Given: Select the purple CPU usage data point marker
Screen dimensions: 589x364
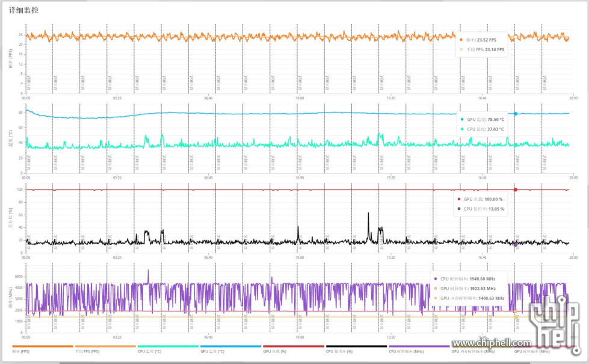Looking at the screenshot, I should coord(516,244).
